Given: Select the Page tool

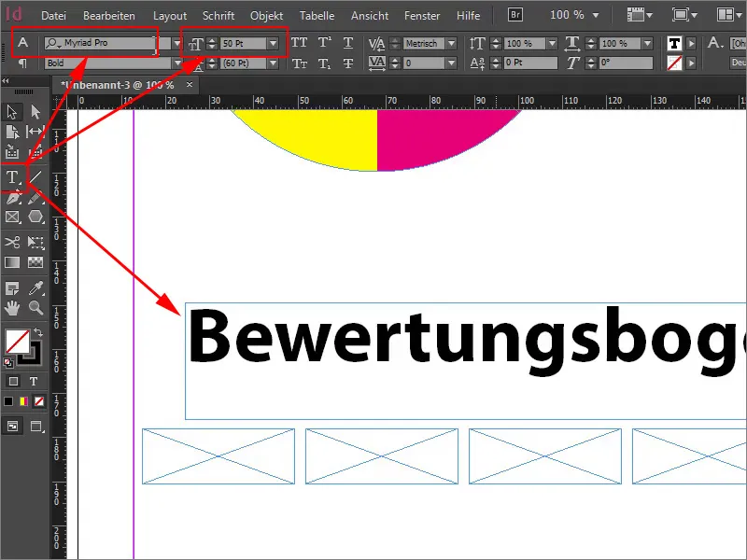Looking at the screenshot, I should (x=12, y=132).
